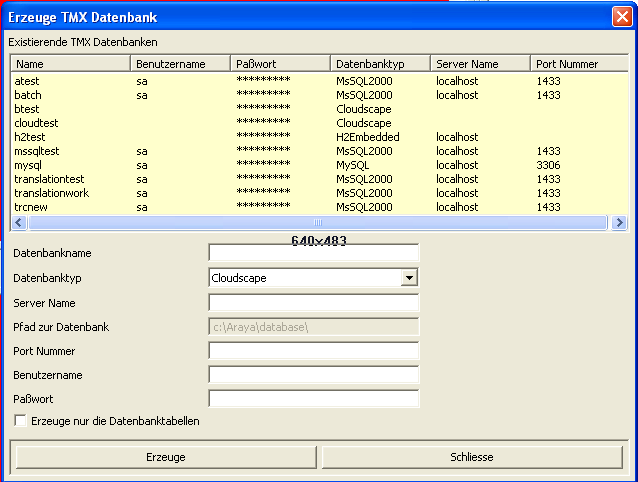The image size is (638, 482).
Task: Click the Server Name column header
Action: [480, 64]
